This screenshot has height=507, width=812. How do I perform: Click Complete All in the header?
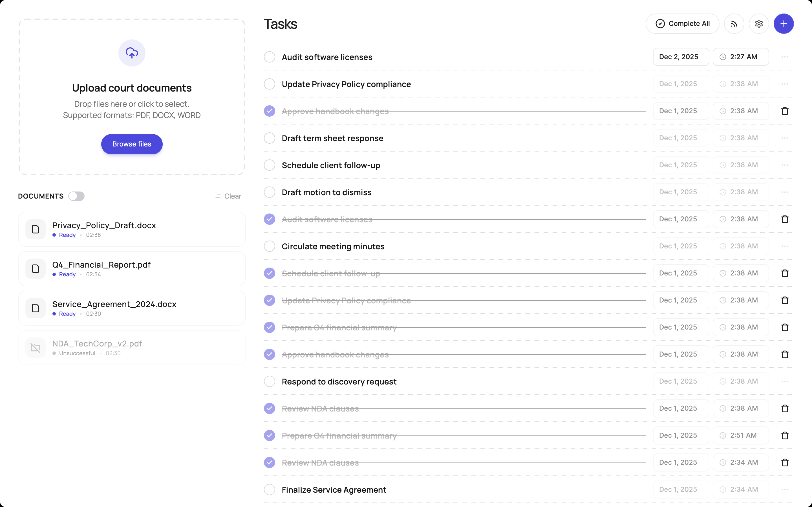tap(683, 23)
